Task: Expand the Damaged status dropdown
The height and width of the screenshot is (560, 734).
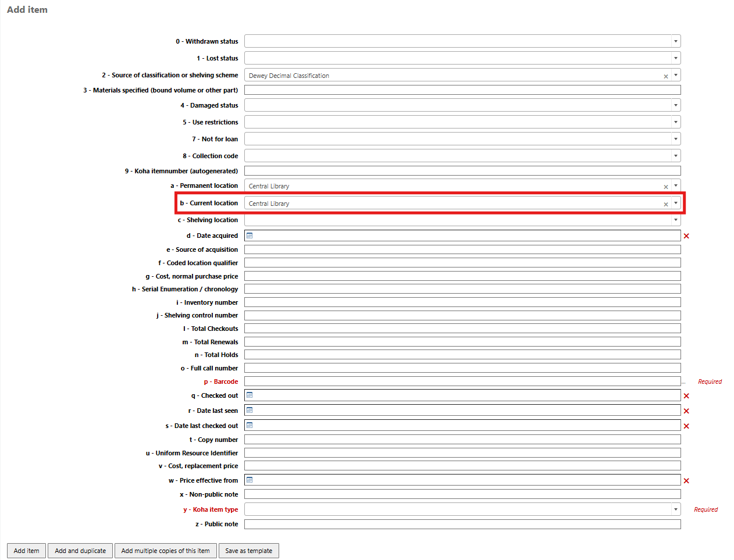Action: 676,105
